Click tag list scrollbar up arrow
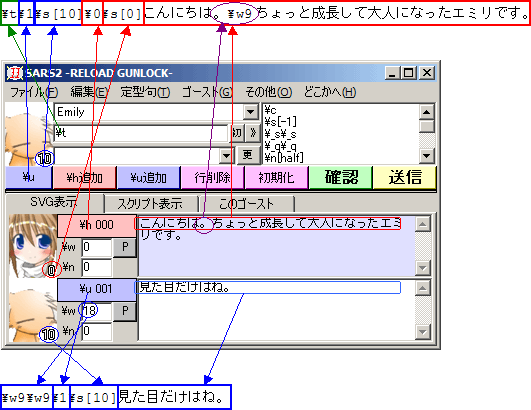This screenshot has height=410, width=531. (426, 112)
